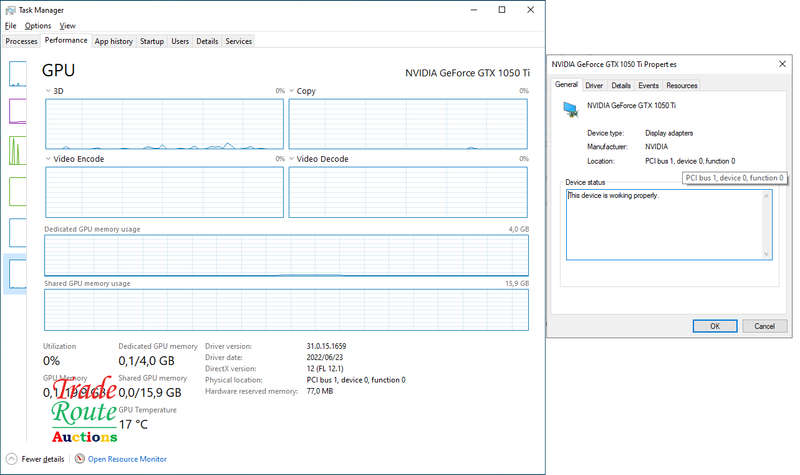The image size is (800, 475).
Task: Click the DirectX version value 12 (FL 12.1)
Action: (325, 368)
